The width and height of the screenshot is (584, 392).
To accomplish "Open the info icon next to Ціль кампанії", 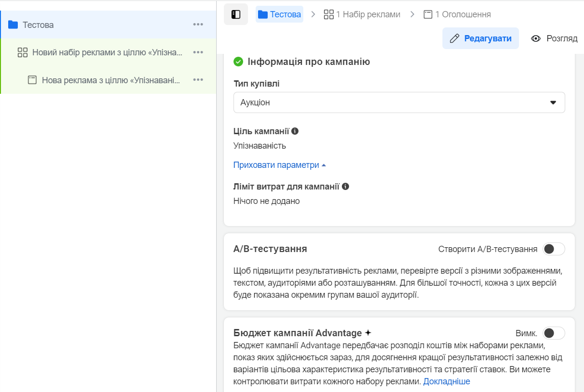I will [x=295, y=130].
